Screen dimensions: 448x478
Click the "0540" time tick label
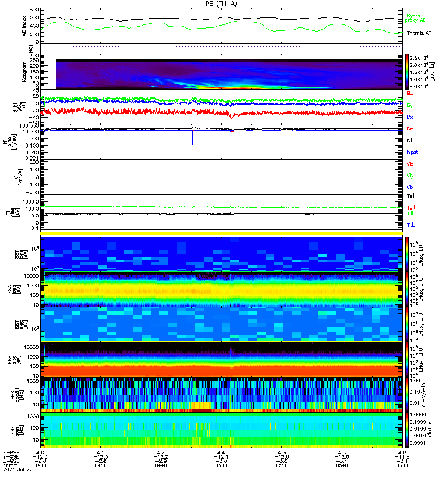[342, 465]
